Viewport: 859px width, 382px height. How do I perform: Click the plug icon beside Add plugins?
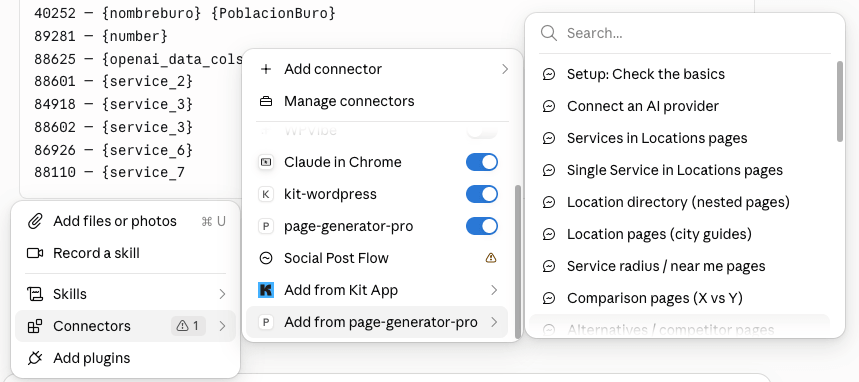(x=35, y=358)
